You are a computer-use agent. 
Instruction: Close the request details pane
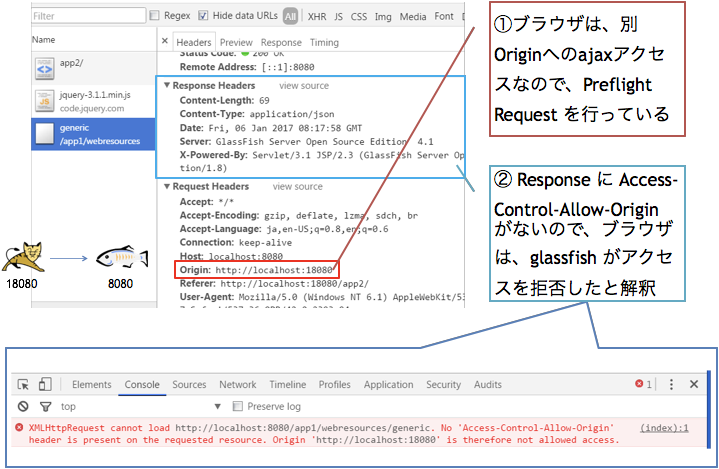click(166, 43)
